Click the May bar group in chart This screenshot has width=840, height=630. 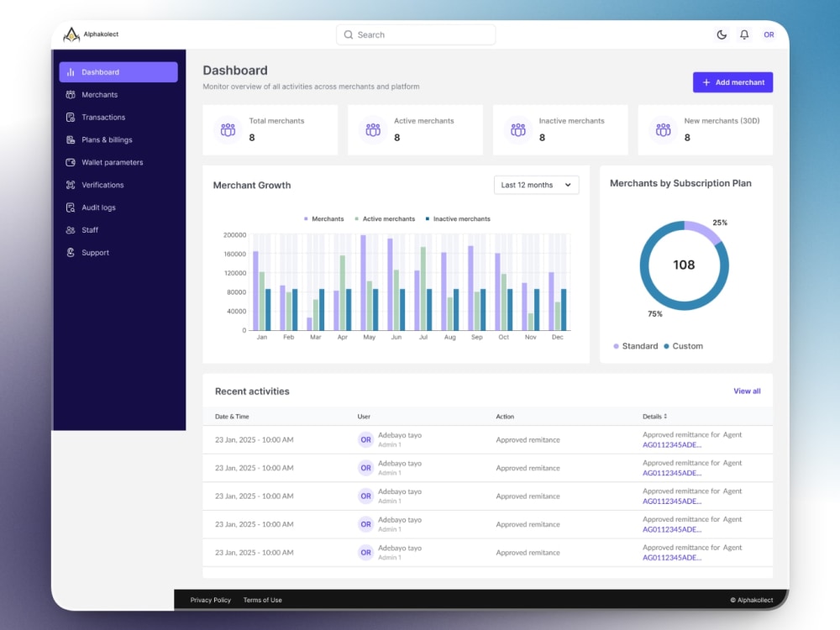tap(369, 282)
